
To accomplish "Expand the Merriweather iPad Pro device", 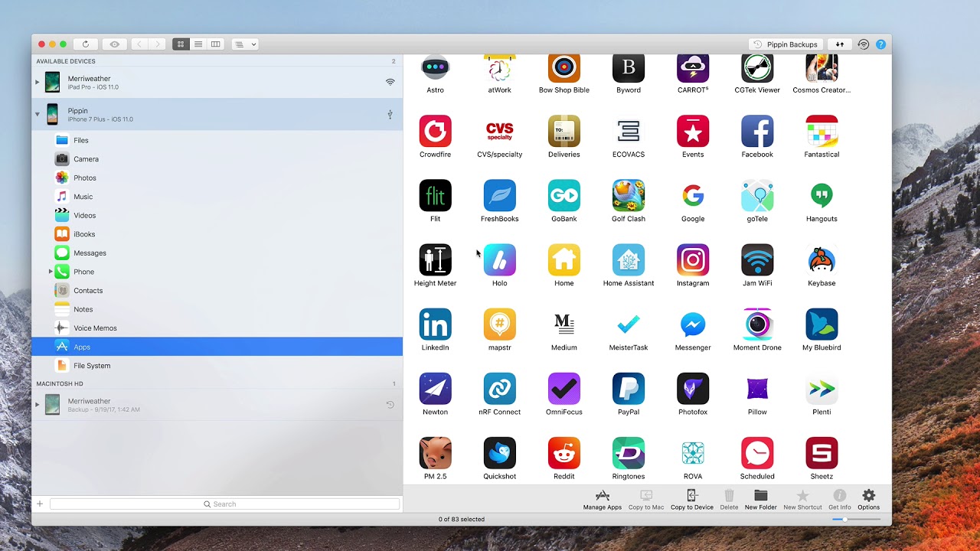I will (37, 82).
